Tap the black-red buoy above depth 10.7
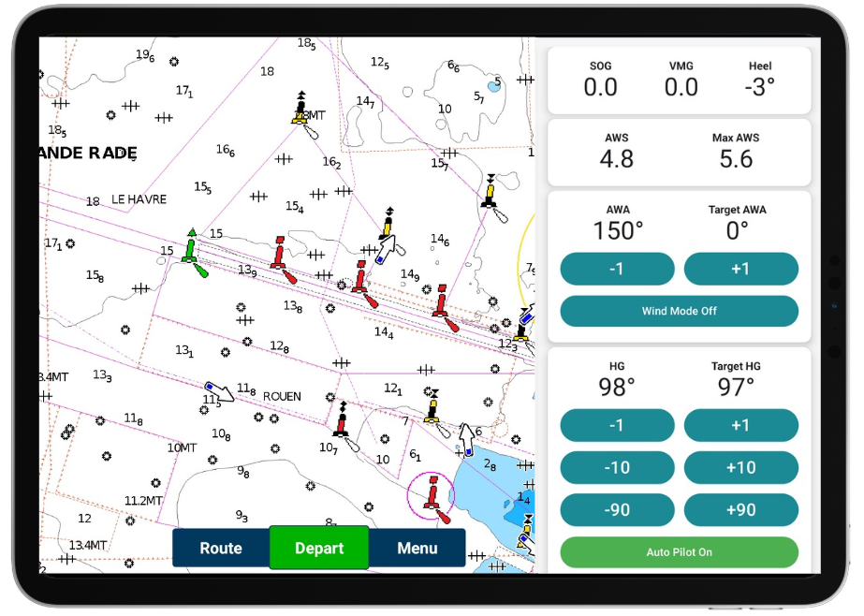 pos(343,423)
